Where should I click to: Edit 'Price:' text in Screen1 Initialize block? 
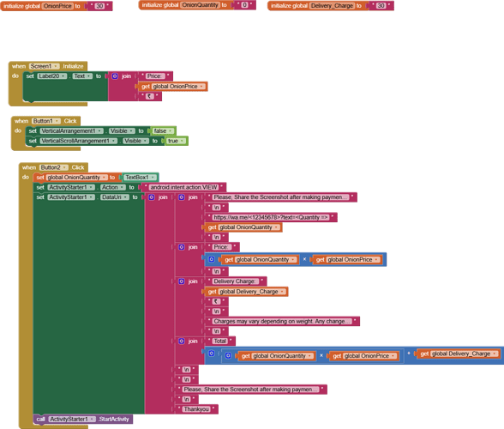155,76
